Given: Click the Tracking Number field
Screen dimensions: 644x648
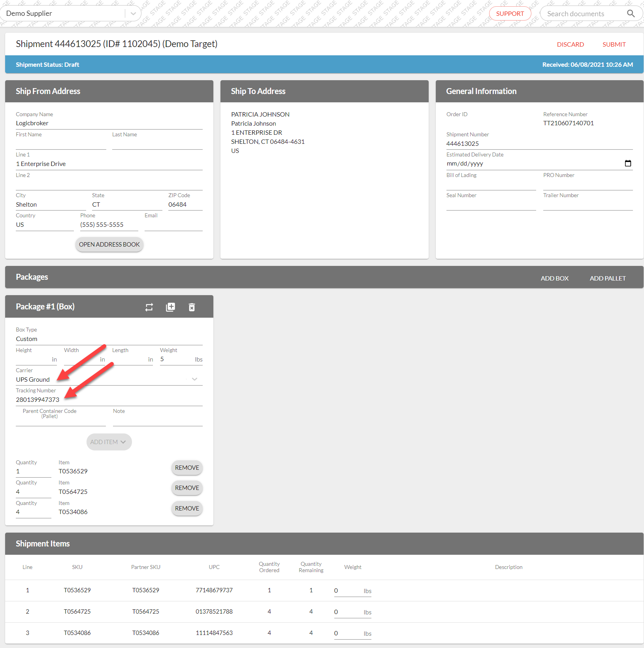Looking at the screenshot, I should click(109, 400).
